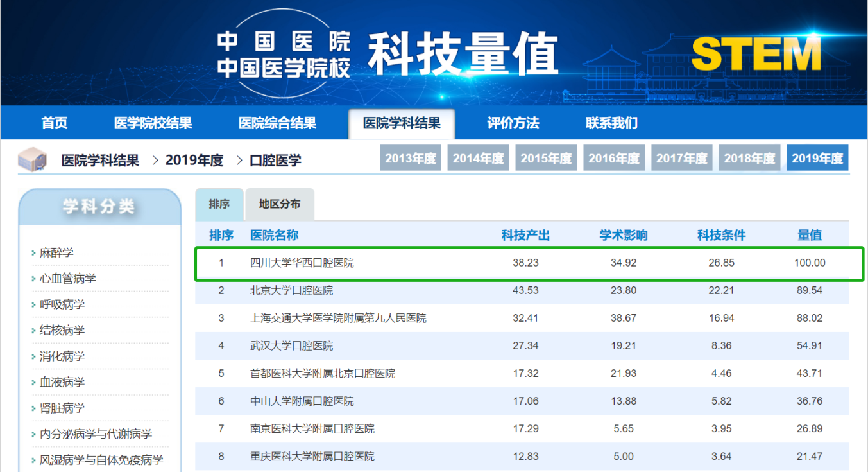
Task: Open the 麻醉学 category in the sidebar
Action: click(x=56, y=253)
